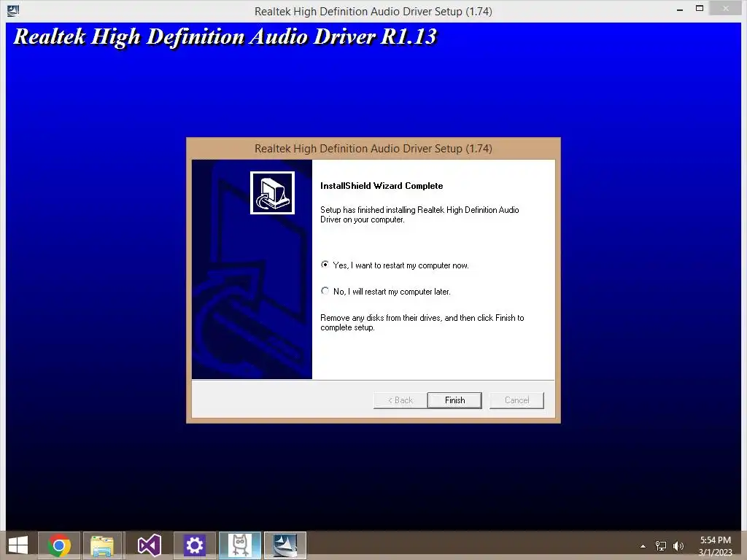Launch Google Chrome from the taskbar
This screenshot has width=747, height=560.
tap(59, 545)
